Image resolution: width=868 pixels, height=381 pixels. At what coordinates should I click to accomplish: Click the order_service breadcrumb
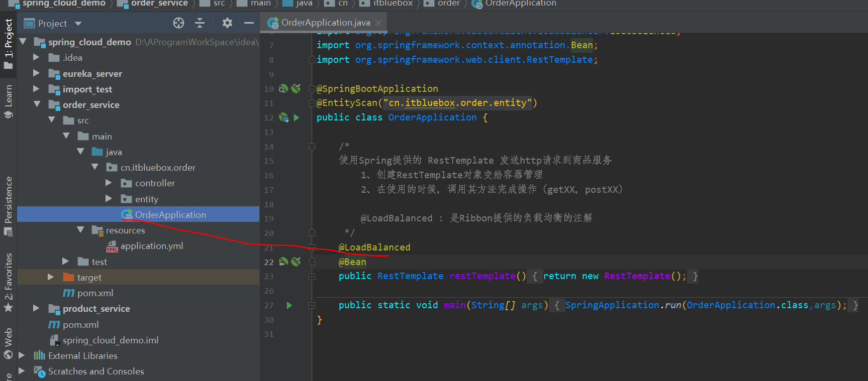point(153,4)
